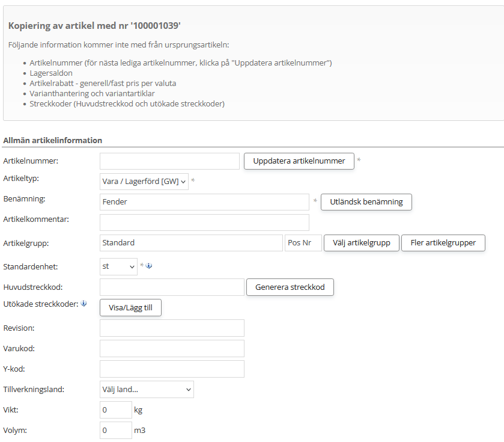Focus the Revision text field
This screenshot has width=504, height=442.
pyautogui.click(x=172, y=328)
